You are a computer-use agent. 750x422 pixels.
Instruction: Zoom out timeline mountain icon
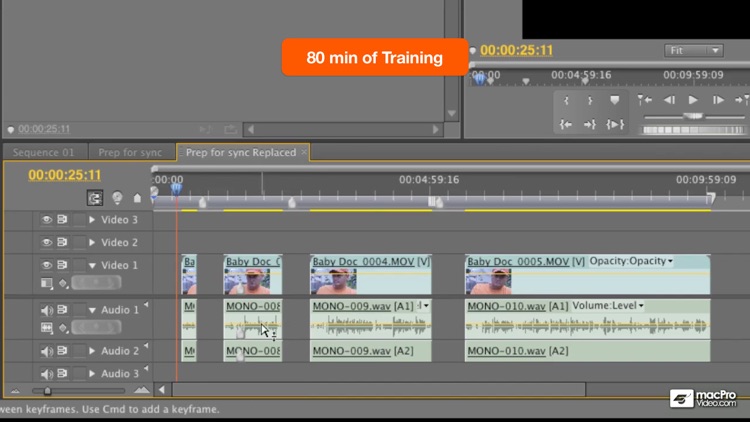click(15, 391)
